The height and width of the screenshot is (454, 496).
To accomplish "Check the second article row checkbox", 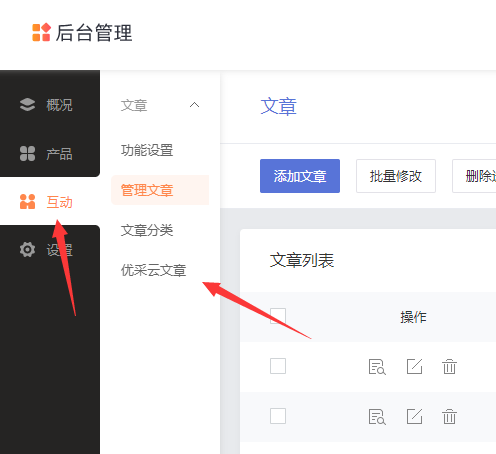I will point(278,416).
